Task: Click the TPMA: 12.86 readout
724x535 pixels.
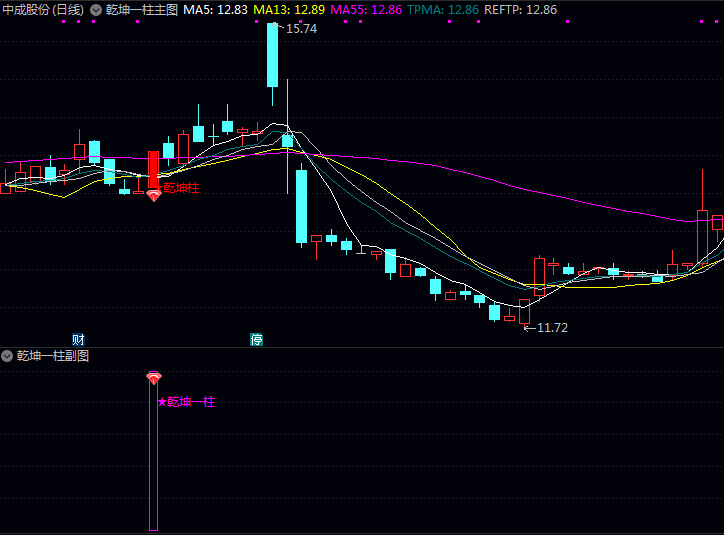Action: pyautogui.click(x=443, y=10)
